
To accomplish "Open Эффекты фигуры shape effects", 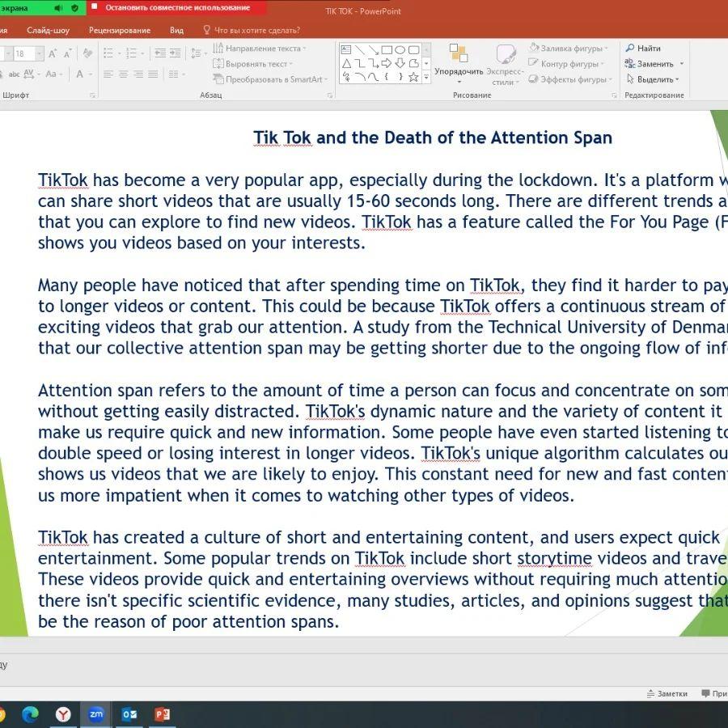I will 570,79.
